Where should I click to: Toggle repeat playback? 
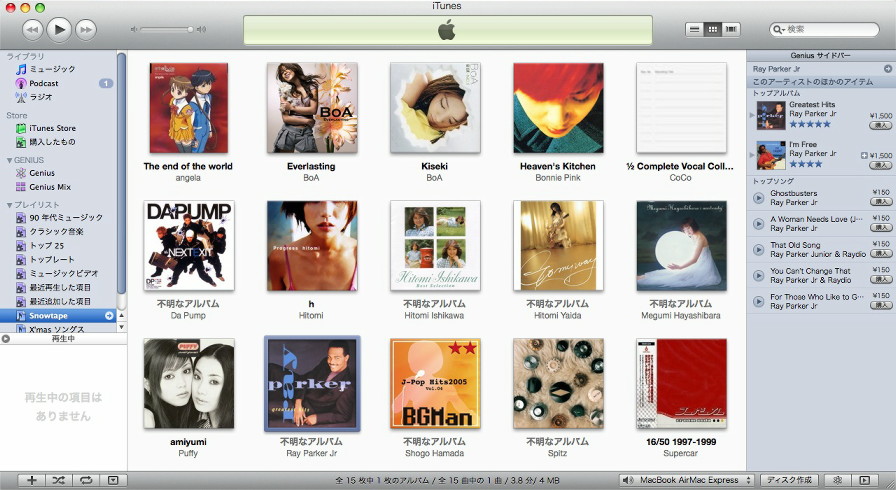point(86,480)
